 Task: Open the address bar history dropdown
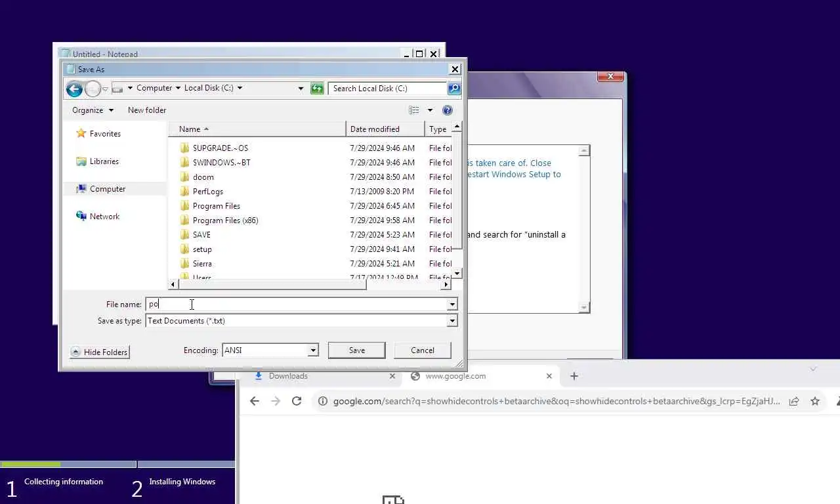coord(301,89)
